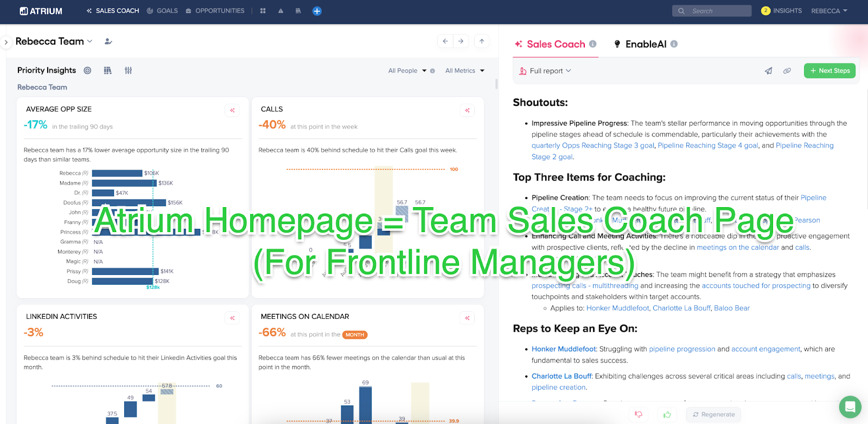Go forward with the right arrow button
This screenshot has height=424, width=868.
[x=461, y=41]
